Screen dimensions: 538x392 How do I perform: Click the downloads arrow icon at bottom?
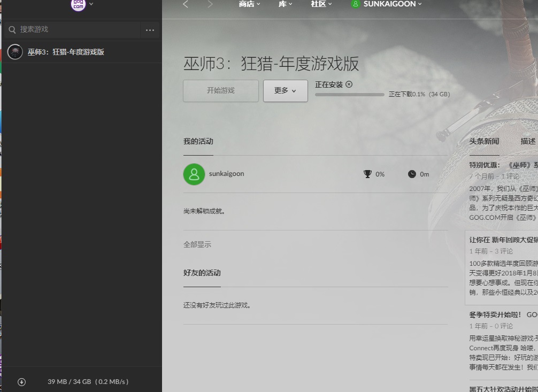click(x=21, y=382)
